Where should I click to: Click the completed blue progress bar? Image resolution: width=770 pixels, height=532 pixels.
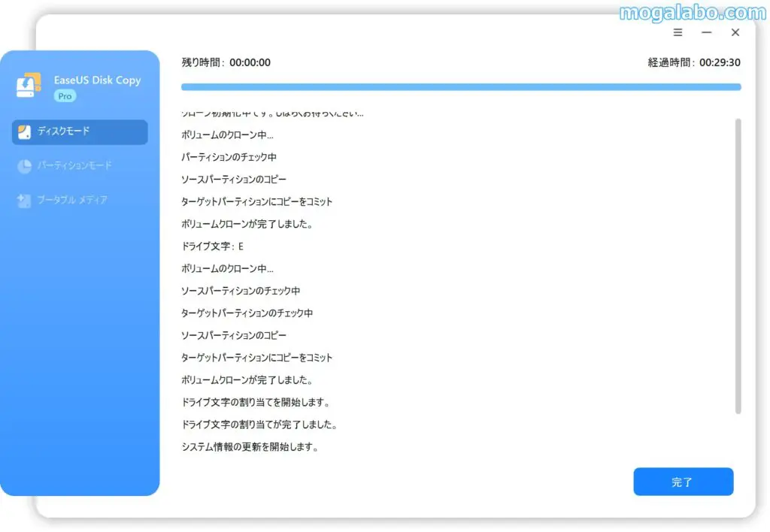point(460,87)
